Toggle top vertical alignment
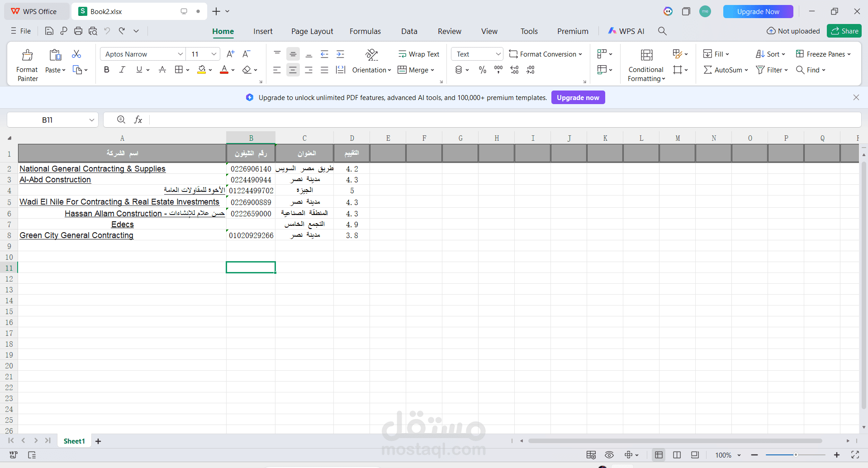This screenshot has height=468, width=868. pos(277,54)
